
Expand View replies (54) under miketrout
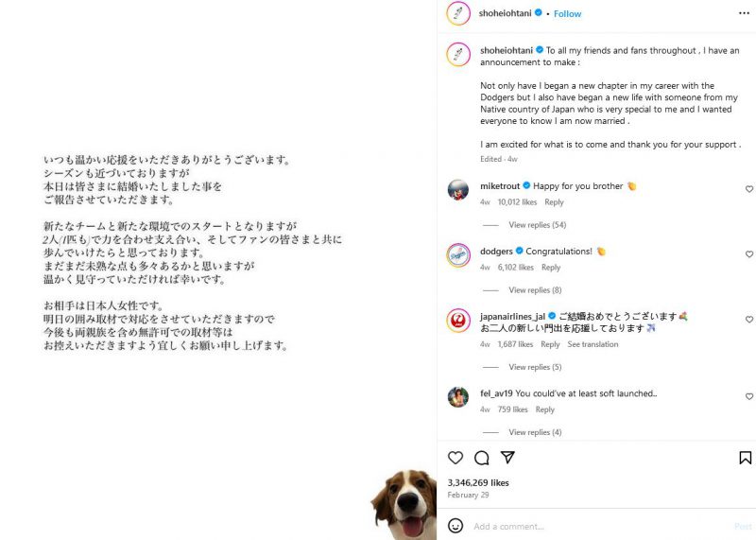coord(537,225)
